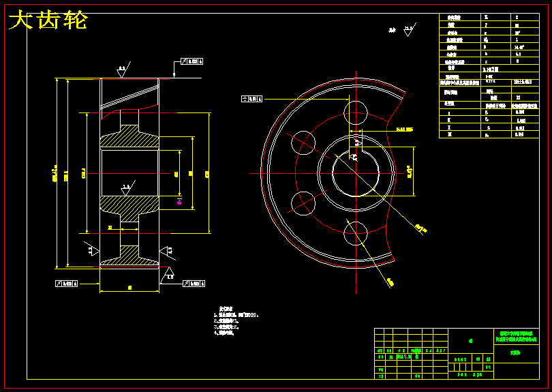Select the yellow 大齿轮 title text
This screenshot has height=392, width=552.
48,20
